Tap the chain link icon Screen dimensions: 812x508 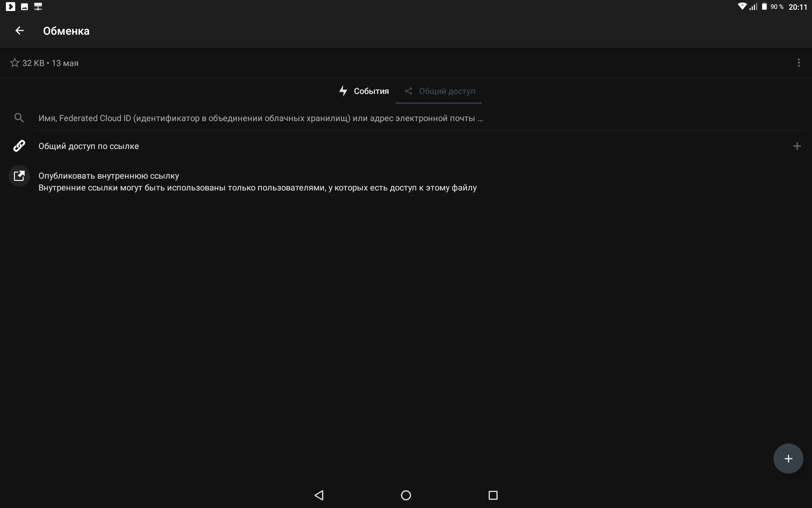(x=19, y=146)
